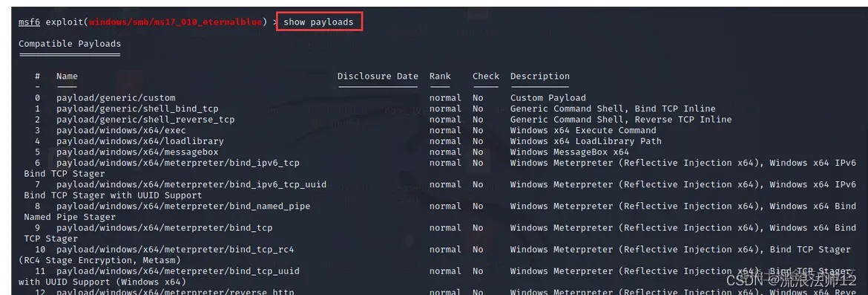Click 'Generic Command Shell, Bind TCP Inline' description
868x295 pixels.
pos(613,108)
